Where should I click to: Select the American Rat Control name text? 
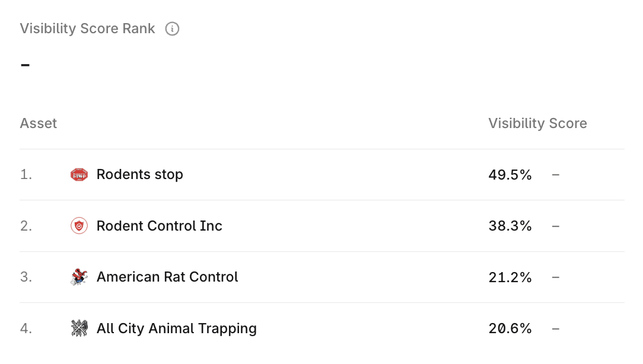pyautogui.click(x=167, y=277)
